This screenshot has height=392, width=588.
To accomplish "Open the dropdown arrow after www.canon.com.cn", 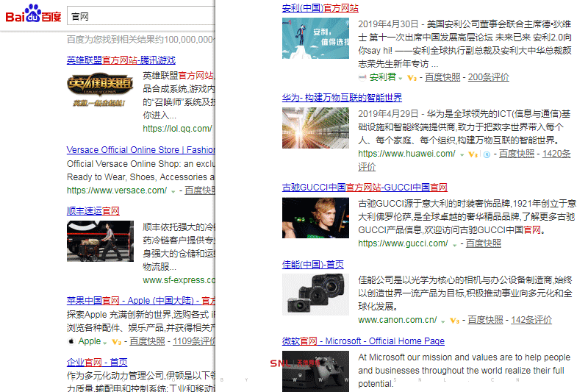I will 443,321.
